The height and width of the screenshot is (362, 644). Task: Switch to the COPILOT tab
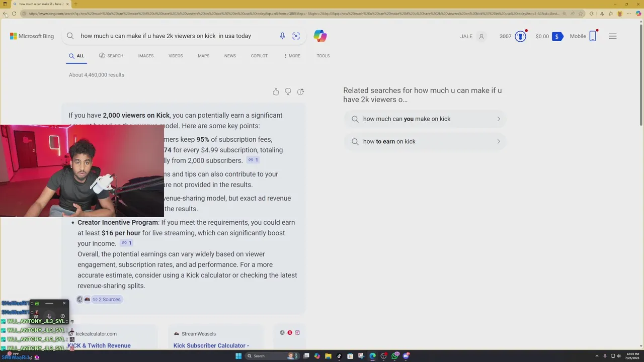point(259,56)
